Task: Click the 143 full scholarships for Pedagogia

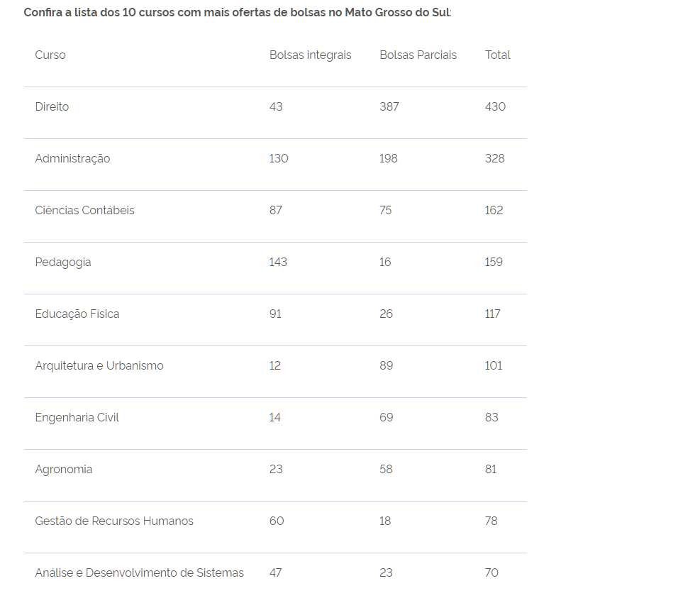Action: 278,262
